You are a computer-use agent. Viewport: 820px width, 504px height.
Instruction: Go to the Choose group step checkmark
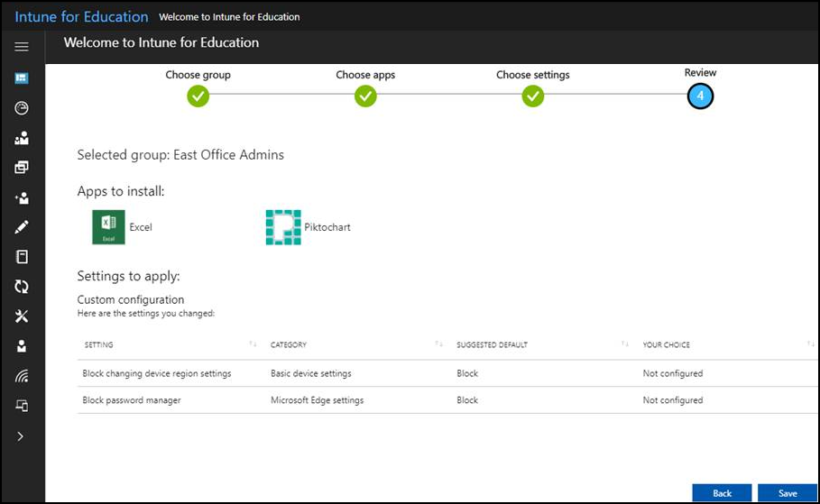pyautogui.click(x=198, y=96)
